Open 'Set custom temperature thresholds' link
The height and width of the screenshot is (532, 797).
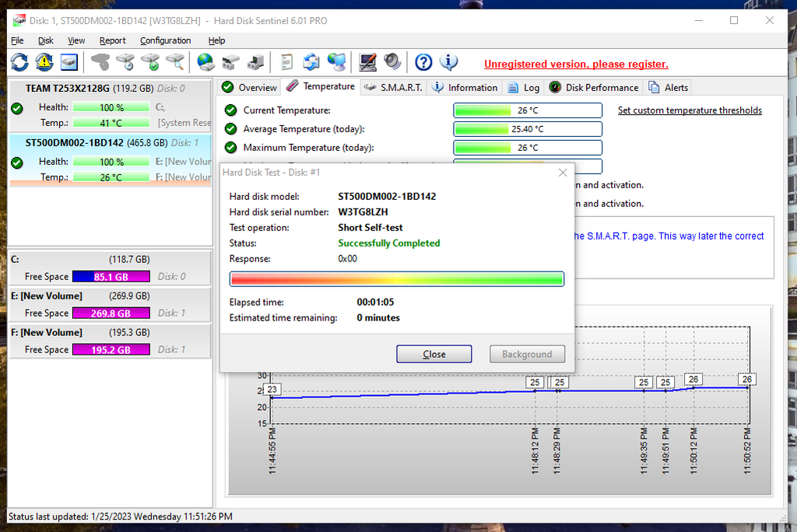pyautogui.click(x=690, y=110)
